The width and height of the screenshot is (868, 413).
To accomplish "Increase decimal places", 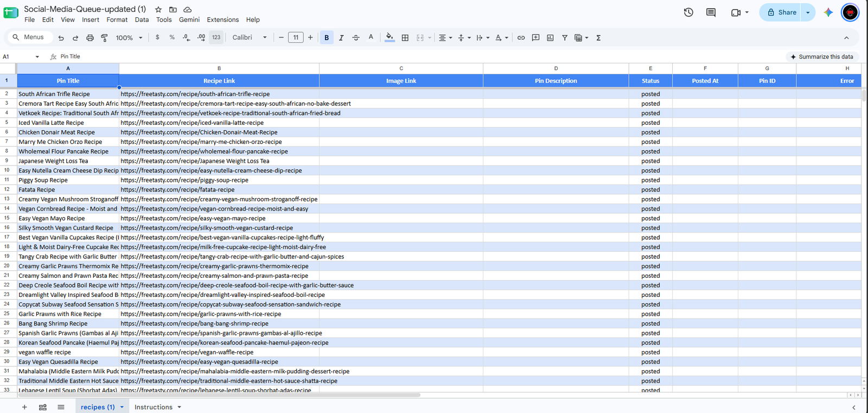I will point(201,37).
